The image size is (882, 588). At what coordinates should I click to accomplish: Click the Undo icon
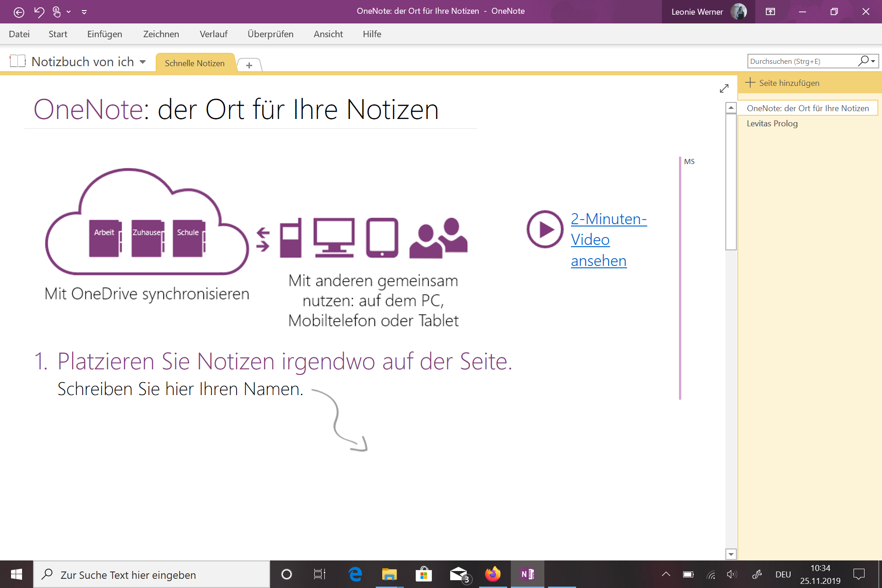(39, 12)
